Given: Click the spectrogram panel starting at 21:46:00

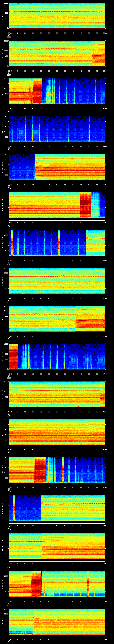Looking at the screenshot, I should click(57, 357).
